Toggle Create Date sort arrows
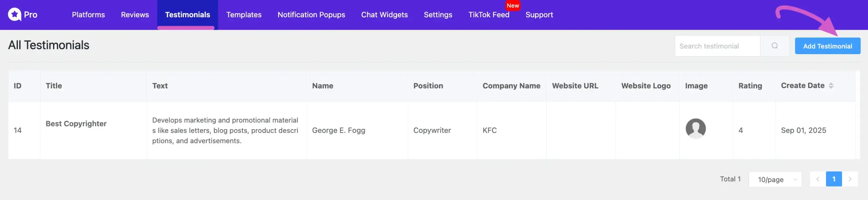 (831, 86)
